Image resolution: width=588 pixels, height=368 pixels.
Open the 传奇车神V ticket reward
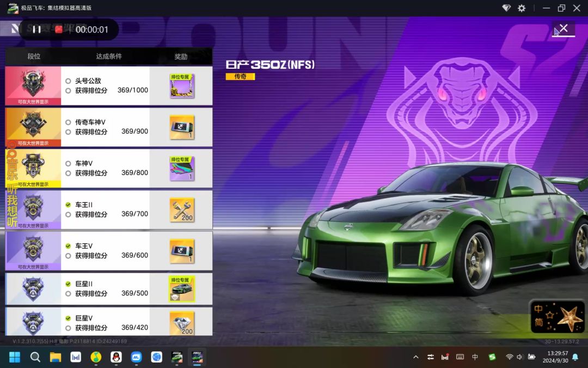coord(182,127)
